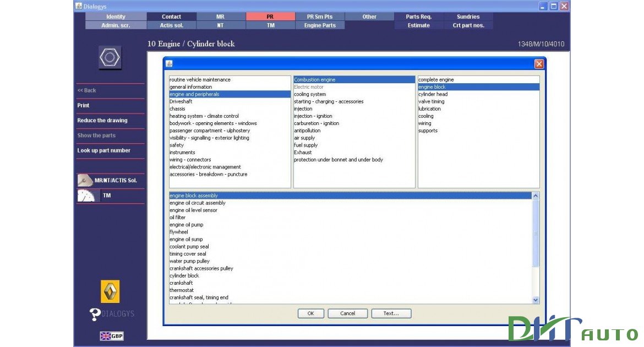Viewport: 644px width, 347px height.
Task: Click the Renault diamond logo
Action: (x=111, y=292)
